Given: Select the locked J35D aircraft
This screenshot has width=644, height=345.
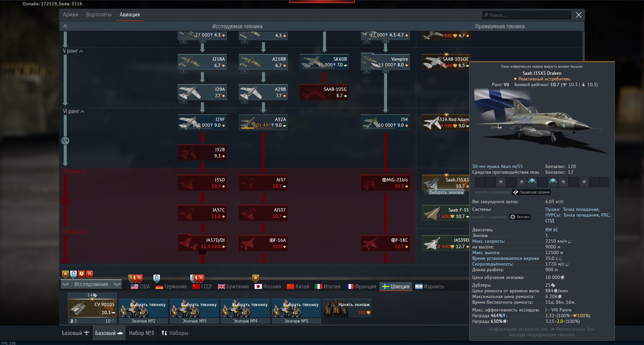Looking at the screenshot, I should [202, 183].
